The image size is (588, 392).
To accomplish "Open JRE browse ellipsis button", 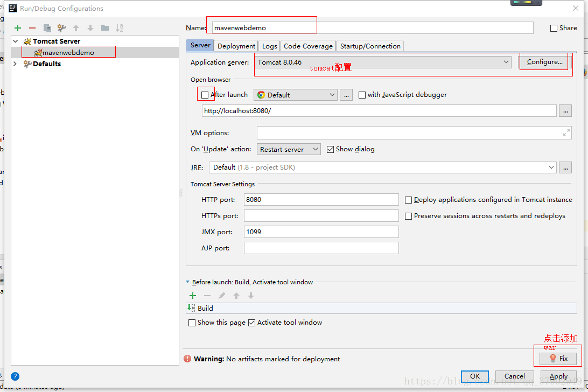I will click(x=565, y=167).
